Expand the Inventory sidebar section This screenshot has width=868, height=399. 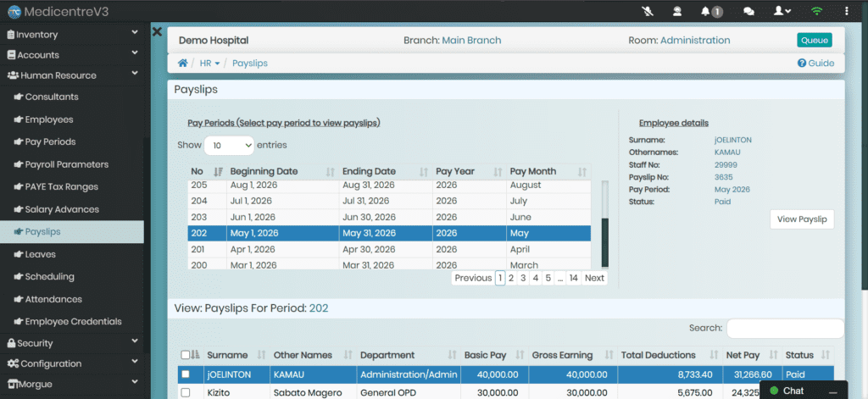tap(72, 35)
